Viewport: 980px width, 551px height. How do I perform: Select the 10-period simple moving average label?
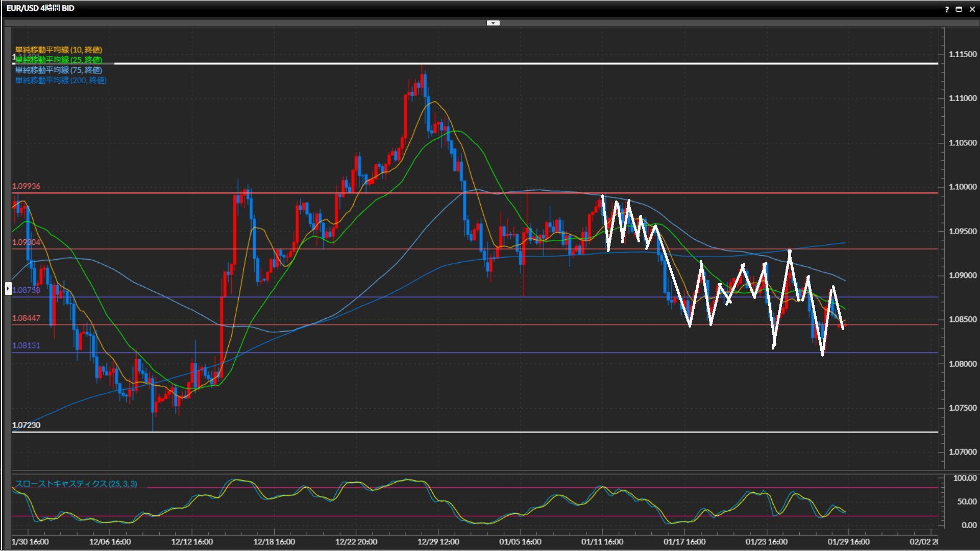[59, 49]
